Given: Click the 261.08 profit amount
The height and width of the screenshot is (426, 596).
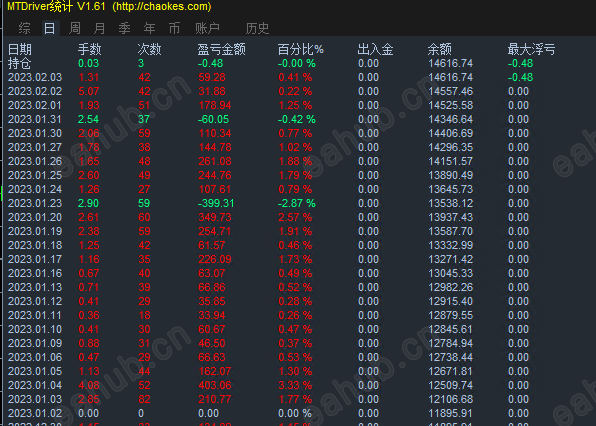Looking at the screenshot, I should 215,162.
